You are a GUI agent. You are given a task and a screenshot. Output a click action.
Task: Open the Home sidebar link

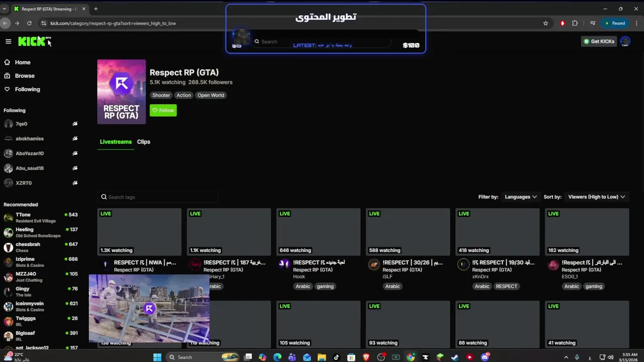pos(23,62)
